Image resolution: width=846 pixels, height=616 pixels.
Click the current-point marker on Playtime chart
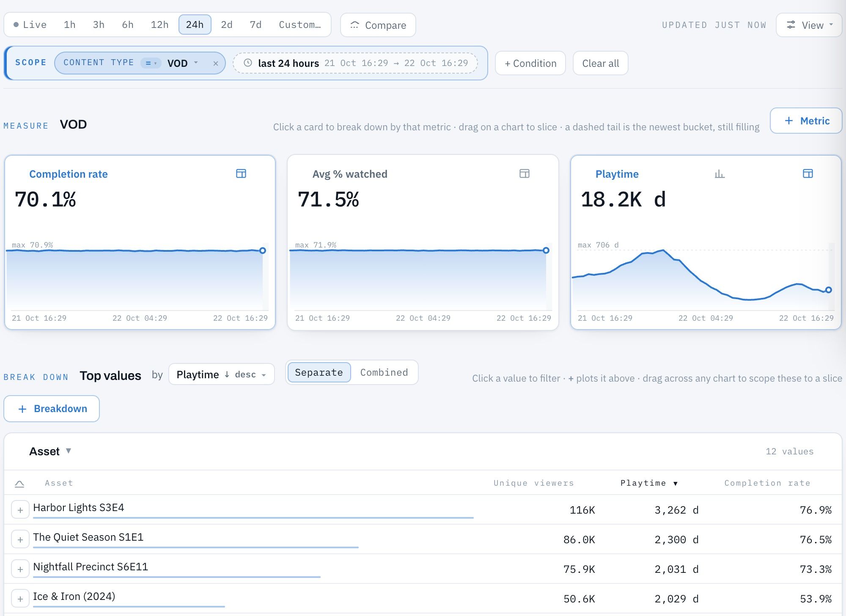829,290
